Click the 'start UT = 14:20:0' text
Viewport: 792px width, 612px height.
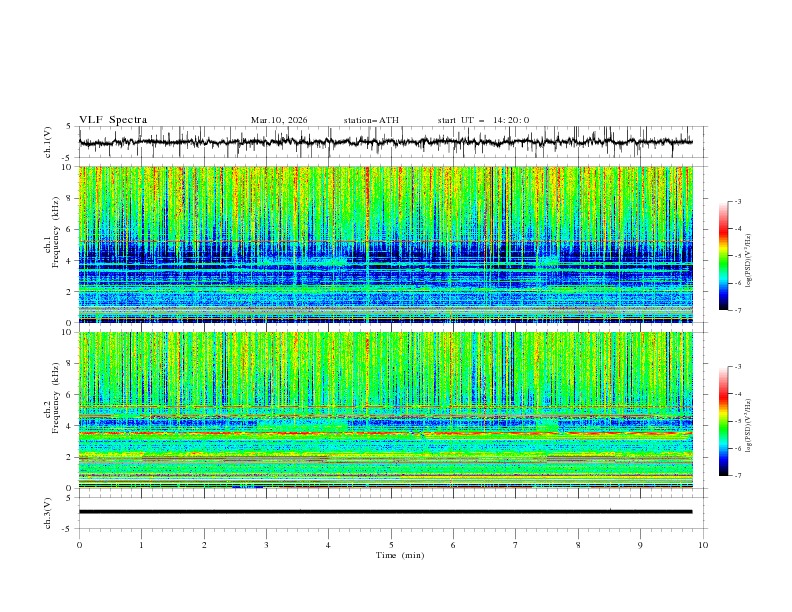click(483, 120)
